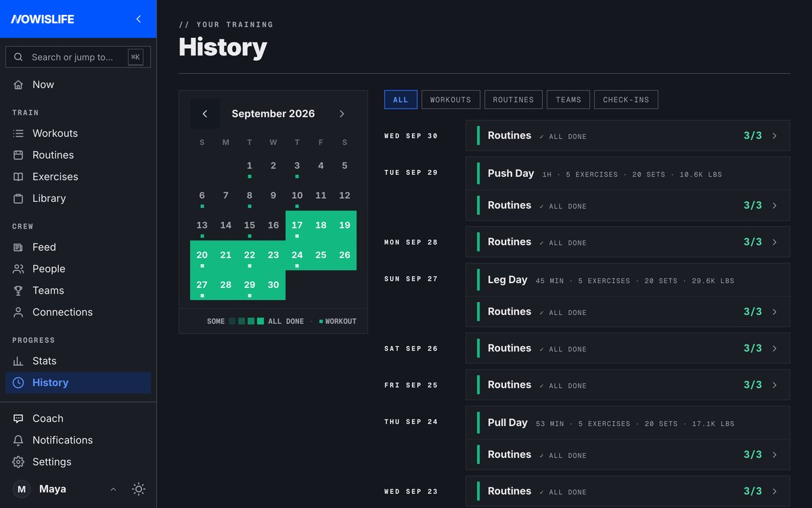Open Wed Sep 30 Routines row chevron
This screenshot has height=508, width=812.
[775, 135]
